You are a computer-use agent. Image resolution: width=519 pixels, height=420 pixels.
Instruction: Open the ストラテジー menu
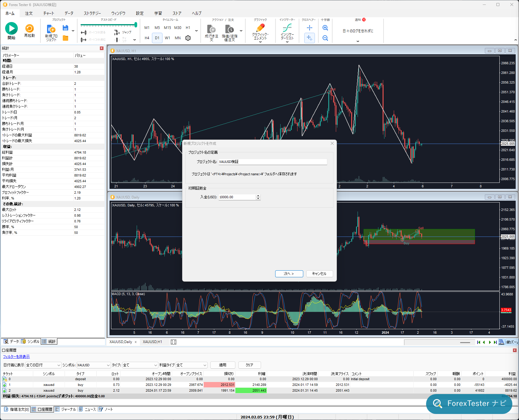92,13
